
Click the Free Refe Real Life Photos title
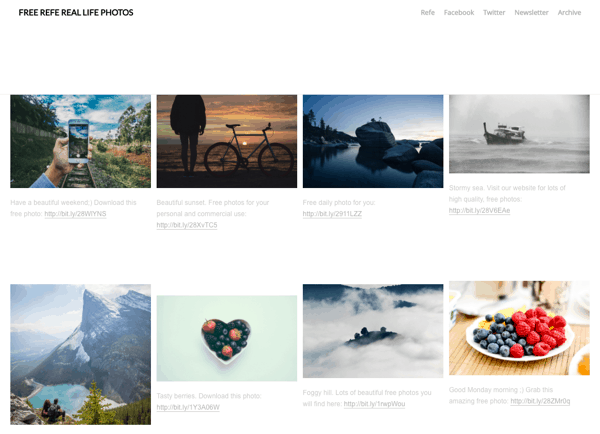click(76, 13)
